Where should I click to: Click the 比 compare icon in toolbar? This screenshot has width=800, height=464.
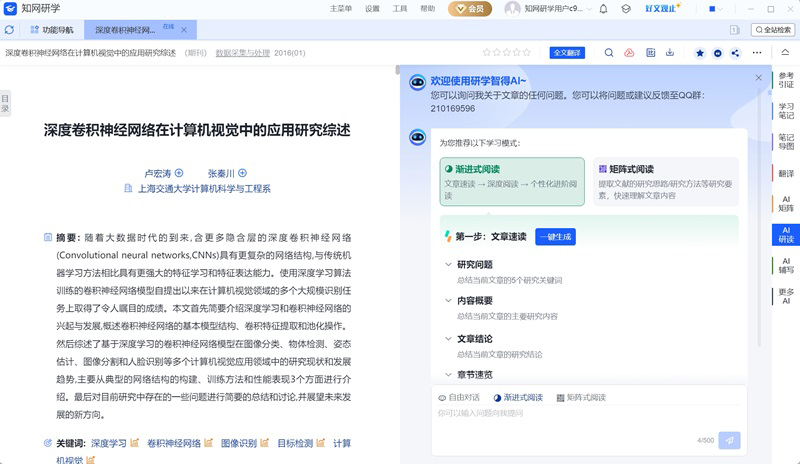[x=651, y=53]
